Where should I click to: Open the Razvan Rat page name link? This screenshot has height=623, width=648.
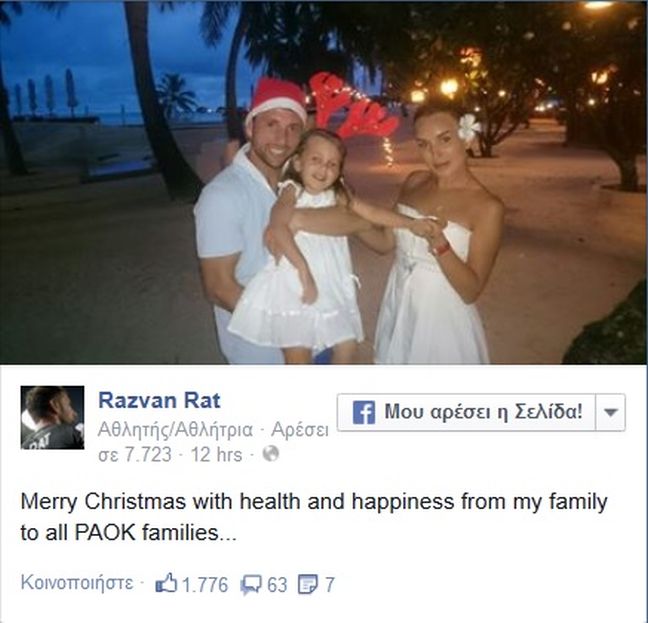[160, 400]
